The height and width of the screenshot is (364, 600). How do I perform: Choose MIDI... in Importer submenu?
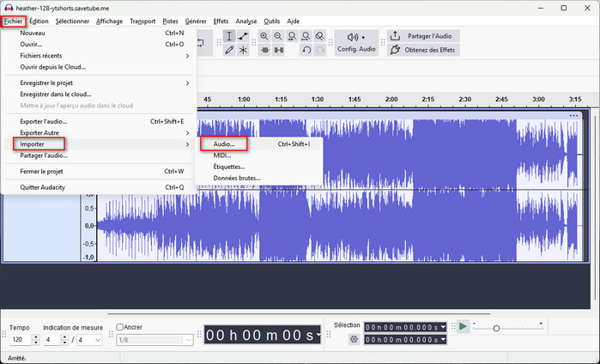point(259,155)
